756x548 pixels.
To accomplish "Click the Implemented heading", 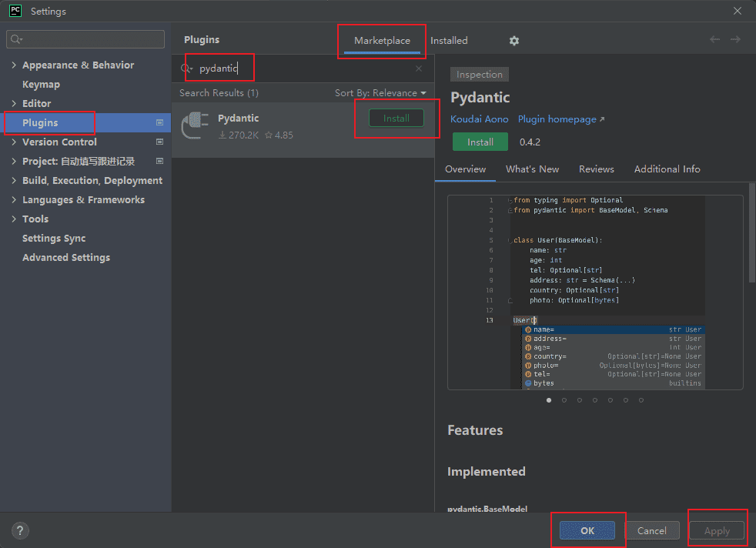I will (x=486, y=471).
